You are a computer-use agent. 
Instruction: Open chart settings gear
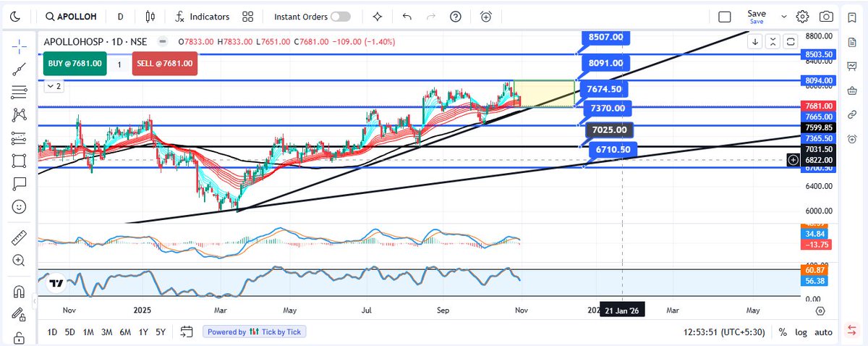tap(802, 16)
